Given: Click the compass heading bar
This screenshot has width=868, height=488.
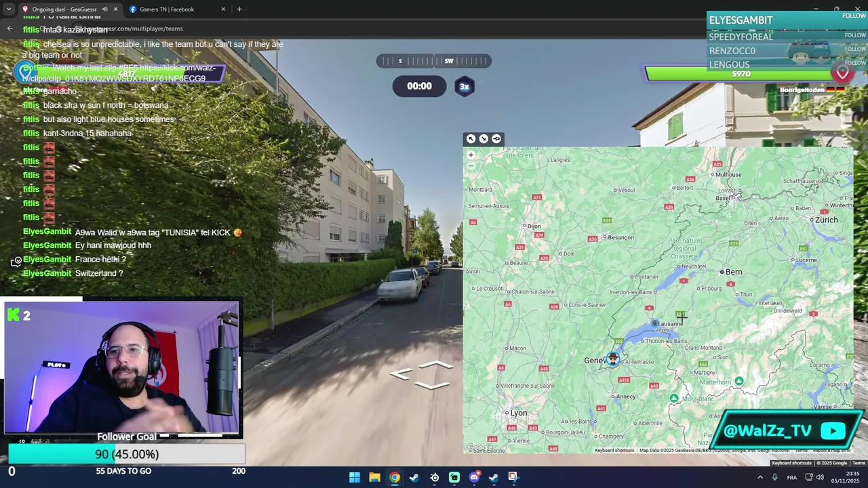Looking at the screenshot, I should click(x=434, y=61).
